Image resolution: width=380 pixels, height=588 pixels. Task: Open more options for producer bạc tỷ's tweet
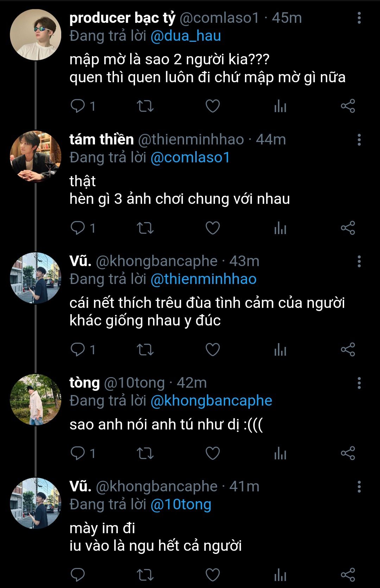[359, 18]
